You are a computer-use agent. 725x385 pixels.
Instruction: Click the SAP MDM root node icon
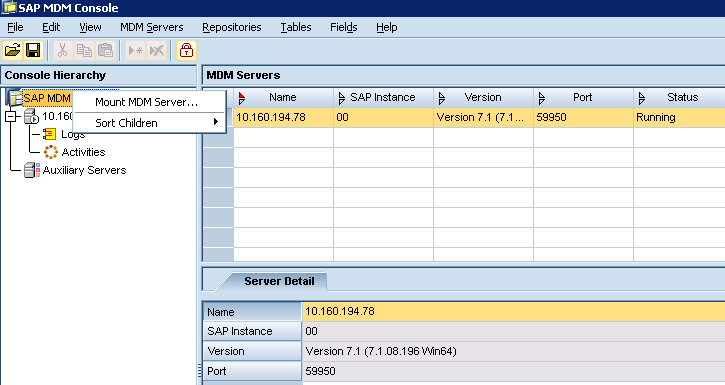[x=14, y=98]
